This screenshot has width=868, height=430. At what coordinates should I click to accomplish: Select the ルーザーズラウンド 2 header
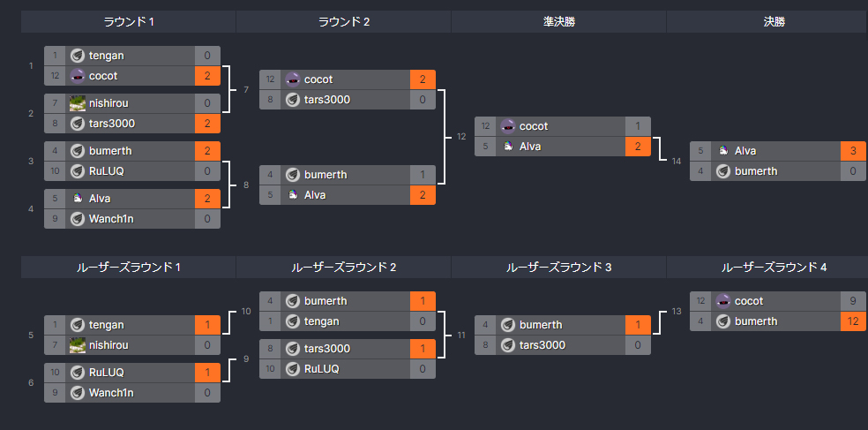pyautogui.click(x=344, y=267)
